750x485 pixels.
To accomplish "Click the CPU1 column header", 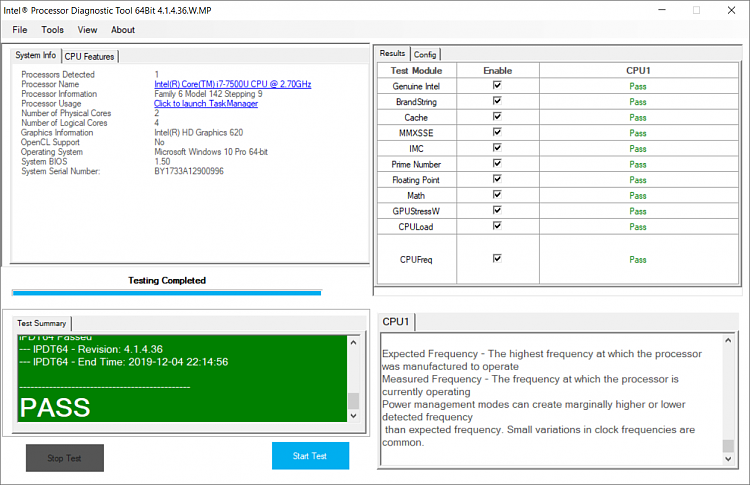I will (x=639, y=71).
